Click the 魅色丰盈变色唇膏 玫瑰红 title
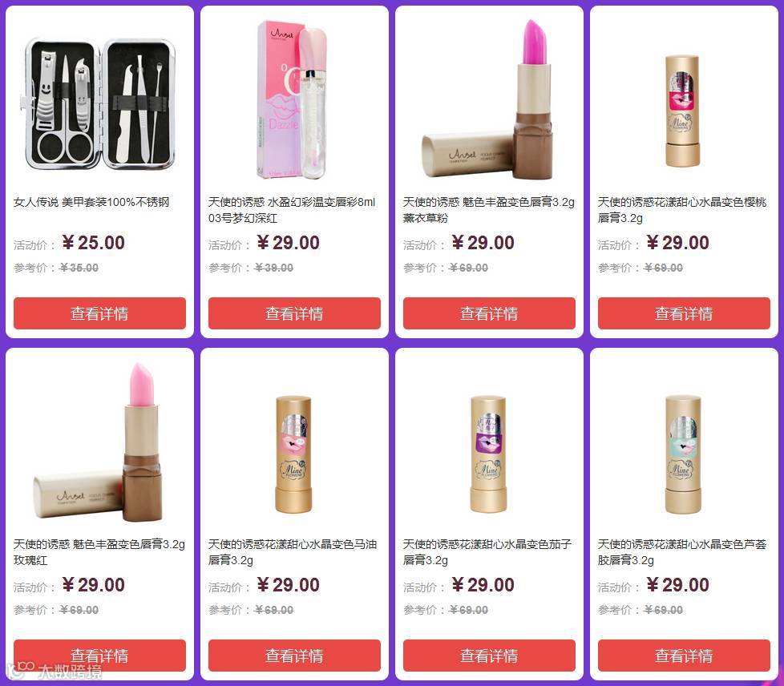 99,552
